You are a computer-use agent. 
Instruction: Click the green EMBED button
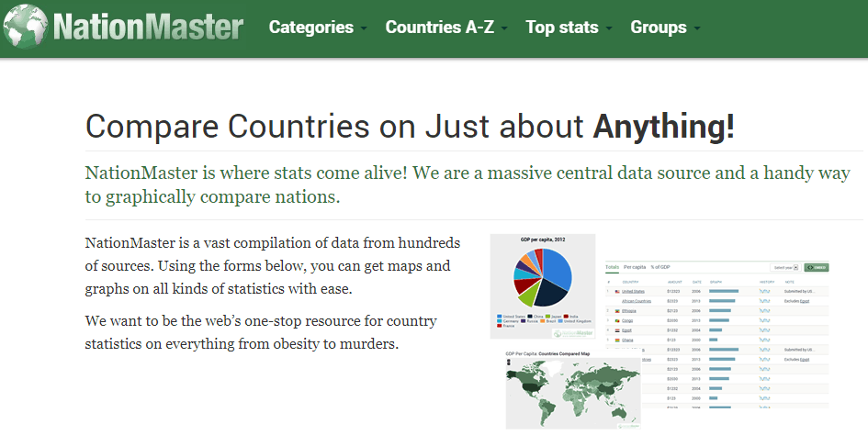pos(817,267)
